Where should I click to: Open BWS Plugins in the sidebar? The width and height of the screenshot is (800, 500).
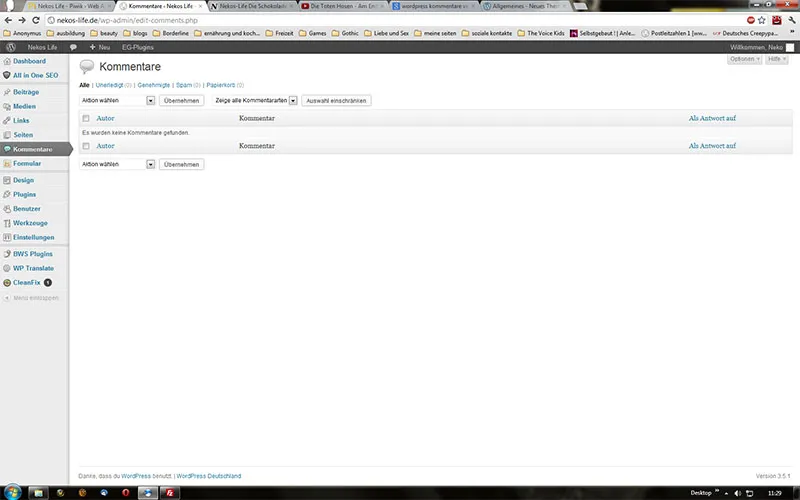click(x=33, y=254)
